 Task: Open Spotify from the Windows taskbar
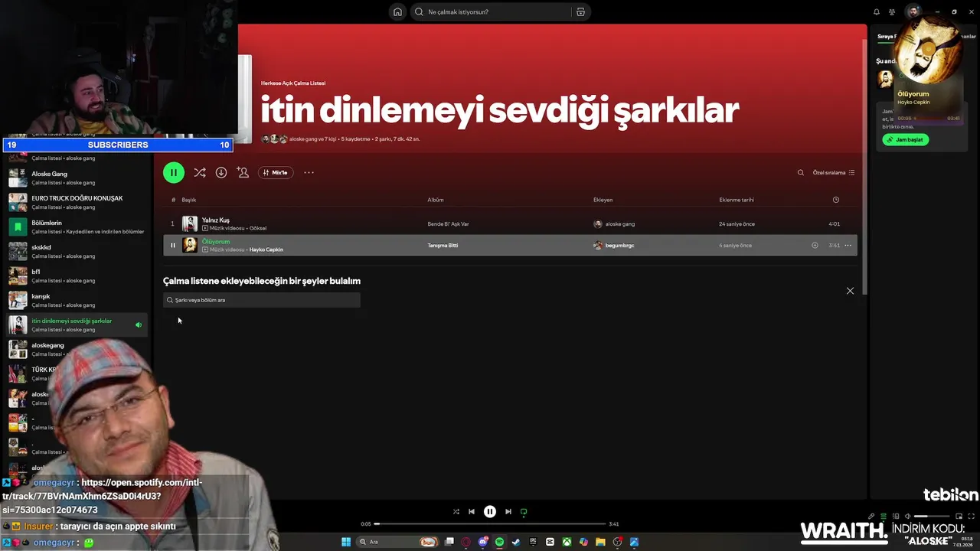pyautogui.click(x=499, y=542)
